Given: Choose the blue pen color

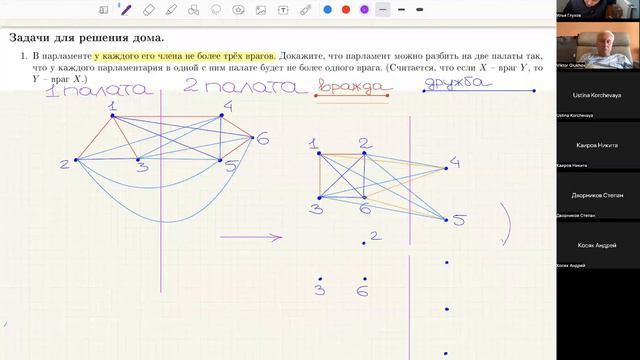Looking at the screenshot, I should 327,9.
